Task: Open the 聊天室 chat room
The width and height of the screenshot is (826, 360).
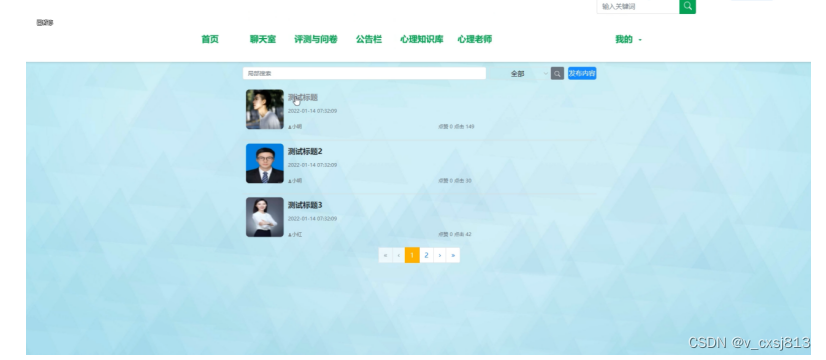Action: 263,39
